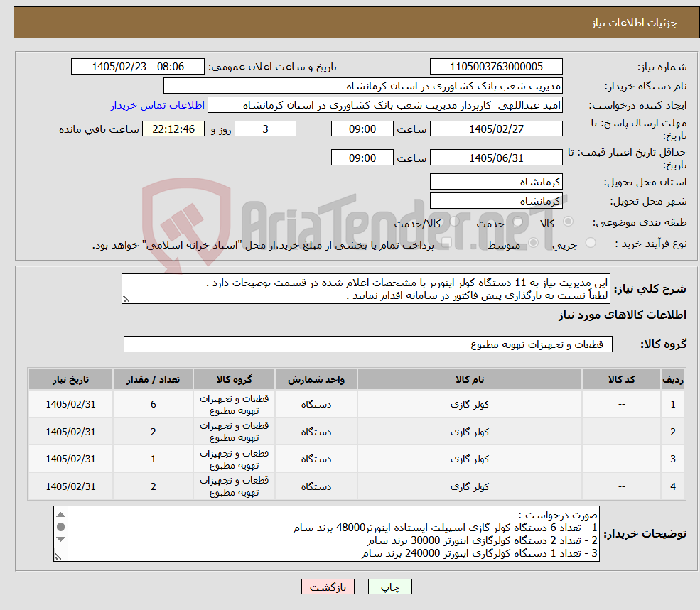Select کولر گازی in row 1
Image resolution: width=700 pixels, height=610 pixels.
(470, 404)
